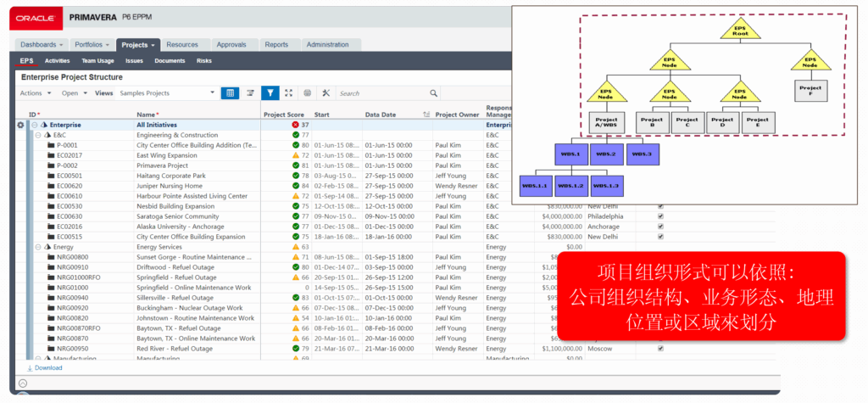Open the Actions dropdown menu

(36, 93)
